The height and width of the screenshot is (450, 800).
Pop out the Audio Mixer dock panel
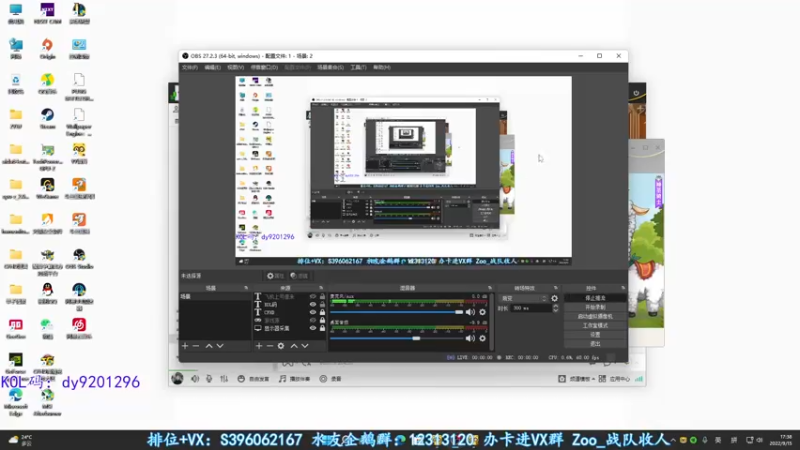tap(490, 288)
